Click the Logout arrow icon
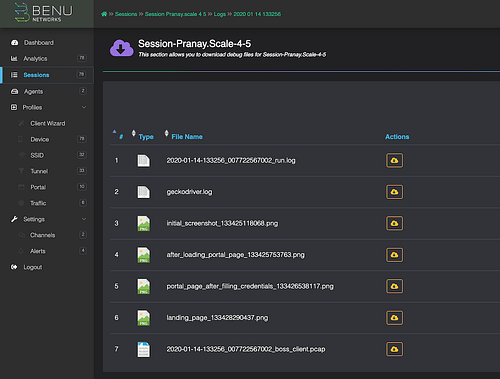The image size is (500, 379). click(14, 267)
